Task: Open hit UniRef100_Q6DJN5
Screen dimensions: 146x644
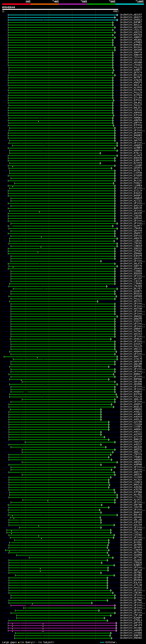Action: 131,364
